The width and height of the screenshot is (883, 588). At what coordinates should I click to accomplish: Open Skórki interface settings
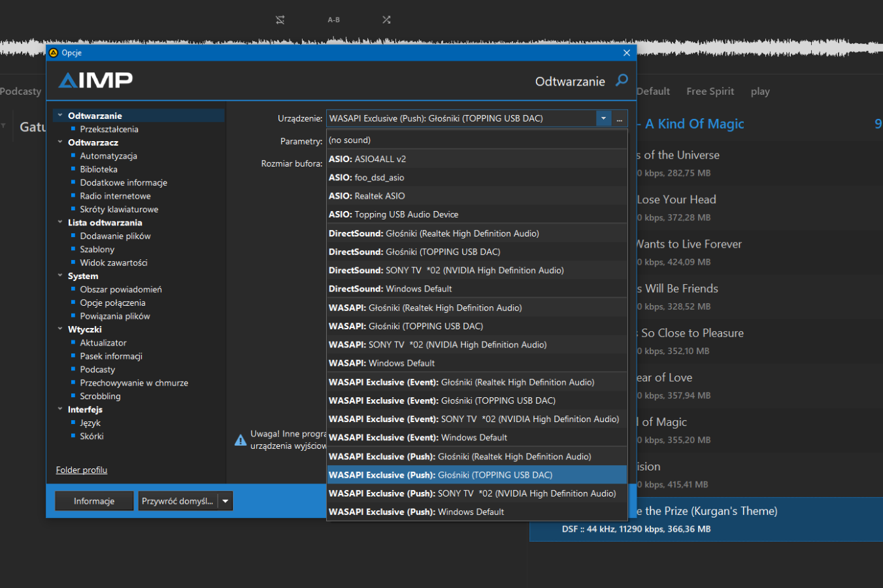point(92,436)
